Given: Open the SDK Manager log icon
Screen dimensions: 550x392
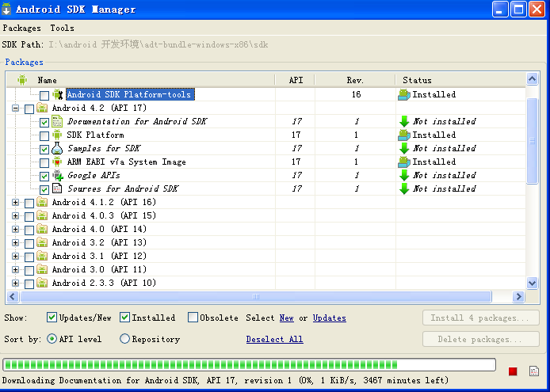Looking at the screenshot, I should pyautogui.click(x=534, y=371).
